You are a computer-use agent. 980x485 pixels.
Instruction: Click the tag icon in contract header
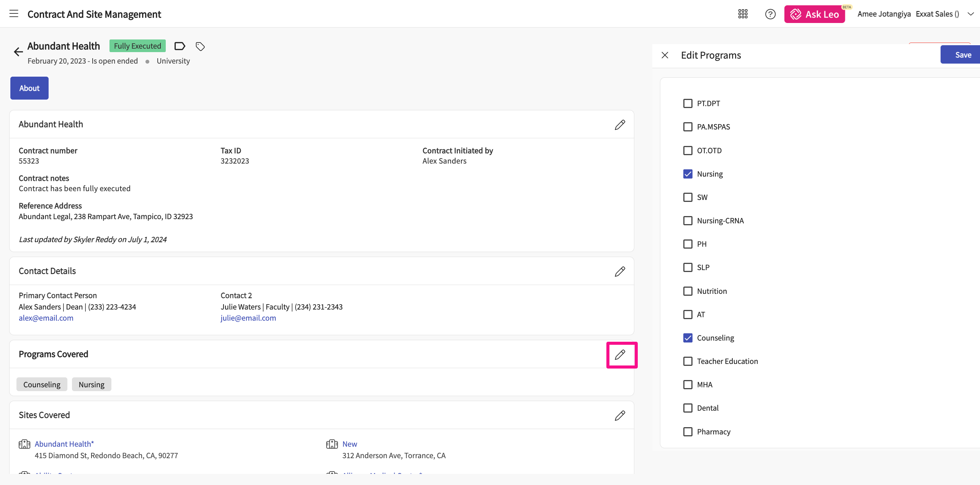click(200, 46)
